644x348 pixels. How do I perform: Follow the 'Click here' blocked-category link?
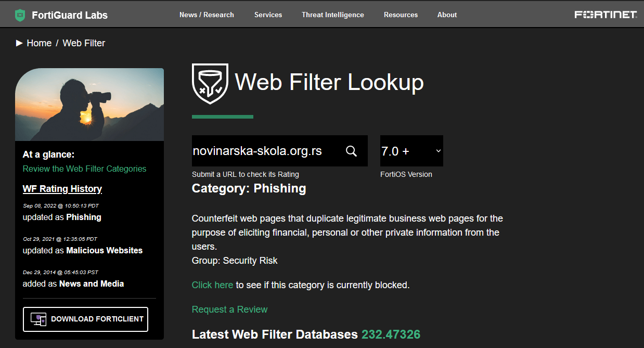(x=213, y=285)
